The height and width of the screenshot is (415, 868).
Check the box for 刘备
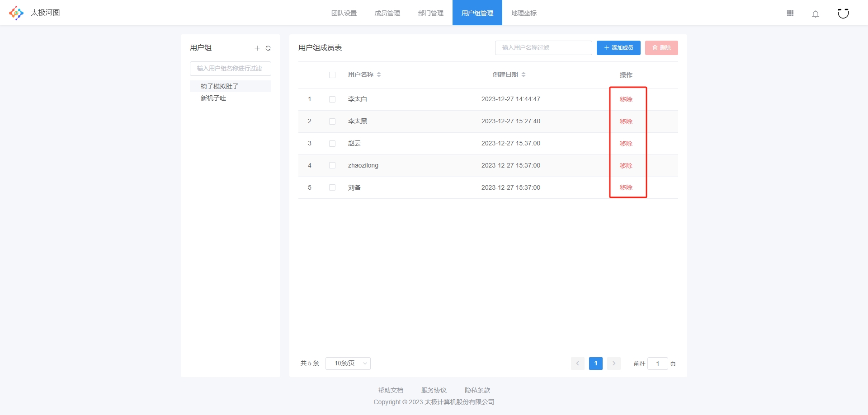click(332, 187)
